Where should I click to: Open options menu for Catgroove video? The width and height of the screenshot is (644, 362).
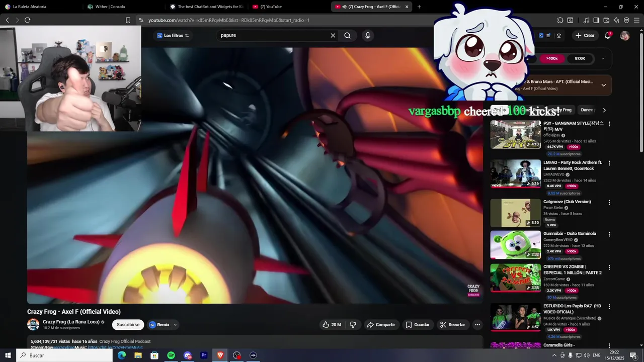pos(609,202)
